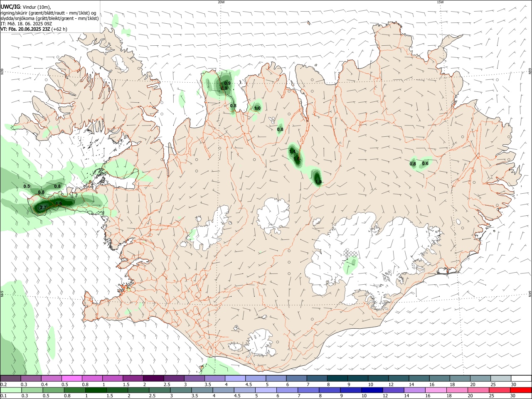
Task: Click the deep blue 10 mm rain swatch
Action: 372,390
